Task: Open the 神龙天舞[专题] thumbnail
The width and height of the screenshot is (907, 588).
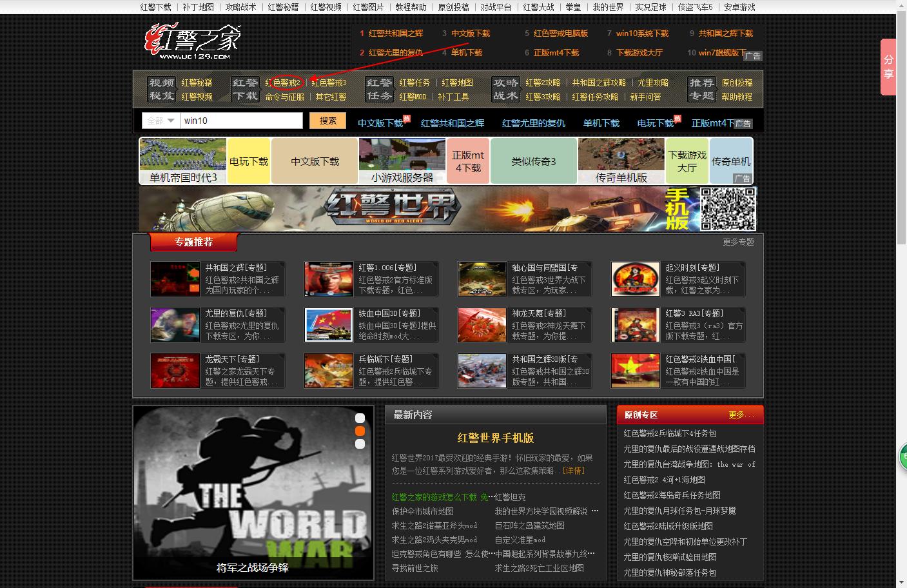Action: 482,325
